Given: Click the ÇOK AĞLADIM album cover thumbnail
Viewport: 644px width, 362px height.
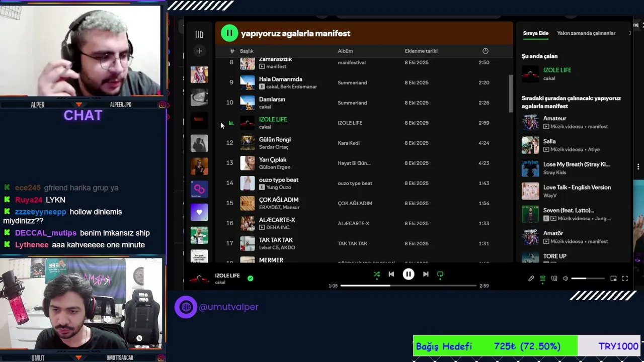Looking at the screenshot, I should tap(248, 203).
